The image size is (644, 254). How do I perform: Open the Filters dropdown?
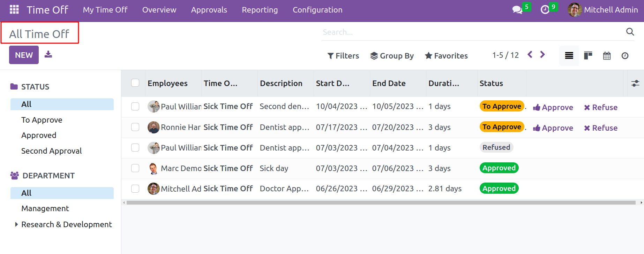tap(343, 56)
